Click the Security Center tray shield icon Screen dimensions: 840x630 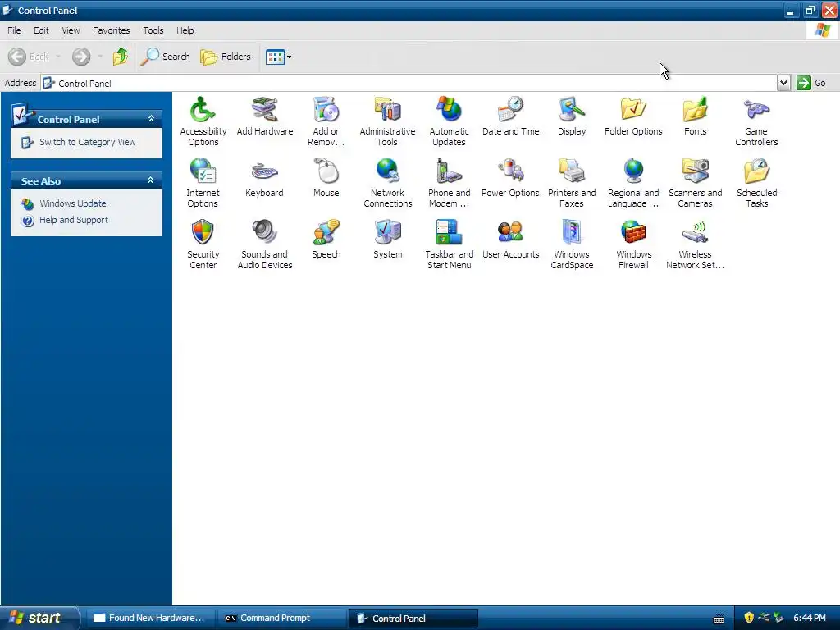748,618
